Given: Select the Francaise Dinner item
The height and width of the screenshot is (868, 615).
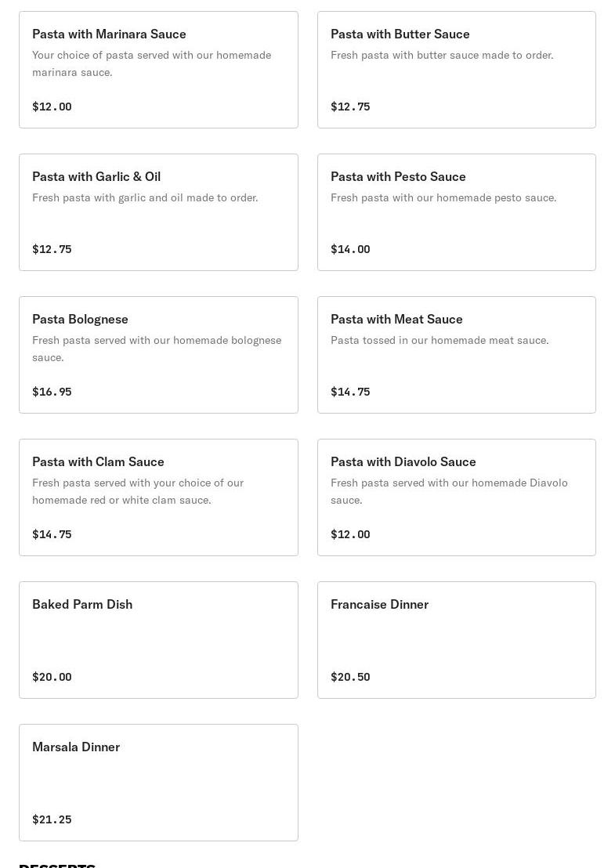Looking at the screenshot, I should point(457,640).
